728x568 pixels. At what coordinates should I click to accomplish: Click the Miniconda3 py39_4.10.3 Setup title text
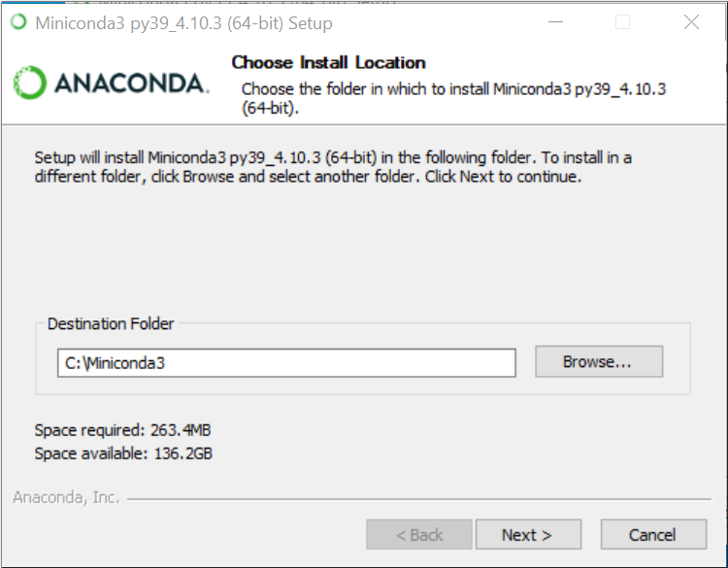coord(183,23)
